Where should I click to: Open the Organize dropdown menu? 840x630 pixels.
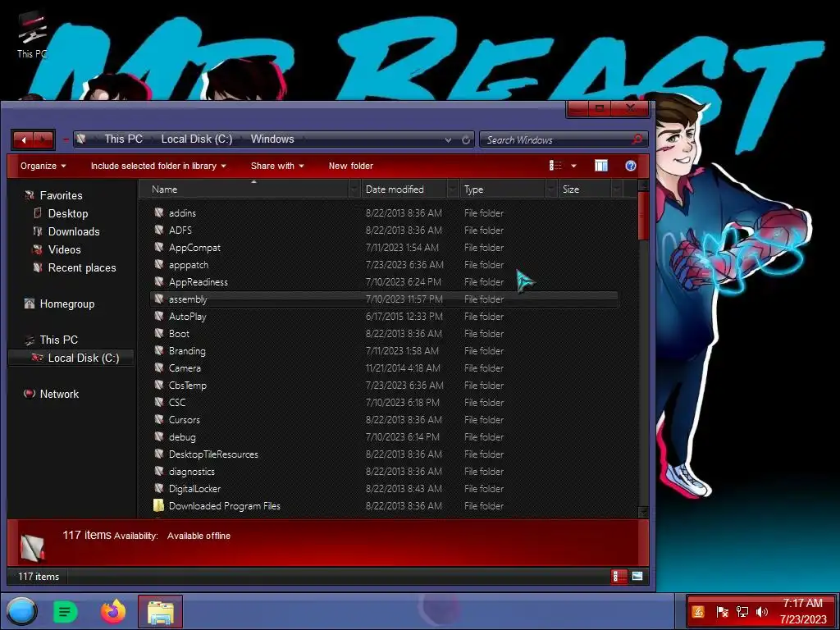coord(43,166)
